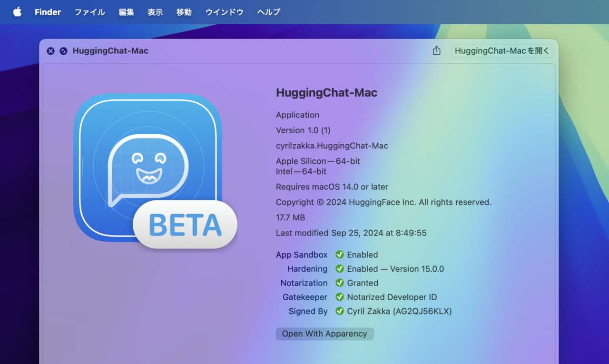The width and height of the screenshot is (609, 364).
Task: Click the full-screen icon beside the close button
Action: pyautogui.click(x=63, y=51)
